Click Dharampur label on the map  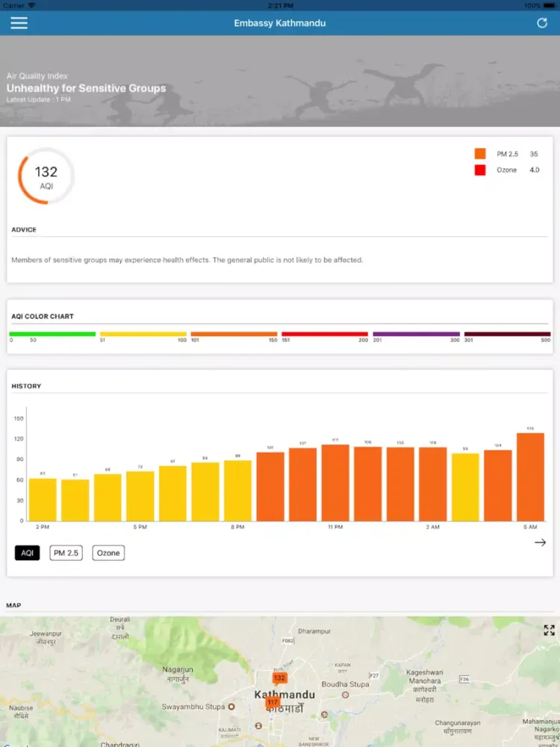coord(314,631)
